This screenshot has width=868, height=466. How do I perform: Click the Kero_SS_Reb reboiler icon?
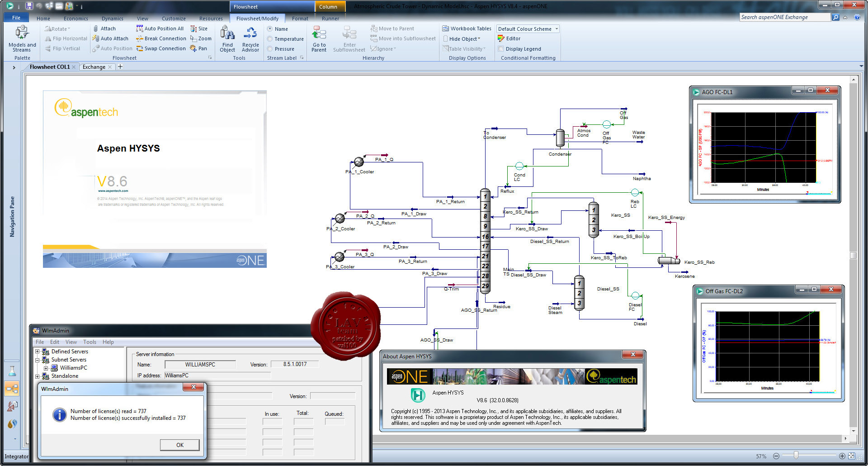tap(669, 261)
